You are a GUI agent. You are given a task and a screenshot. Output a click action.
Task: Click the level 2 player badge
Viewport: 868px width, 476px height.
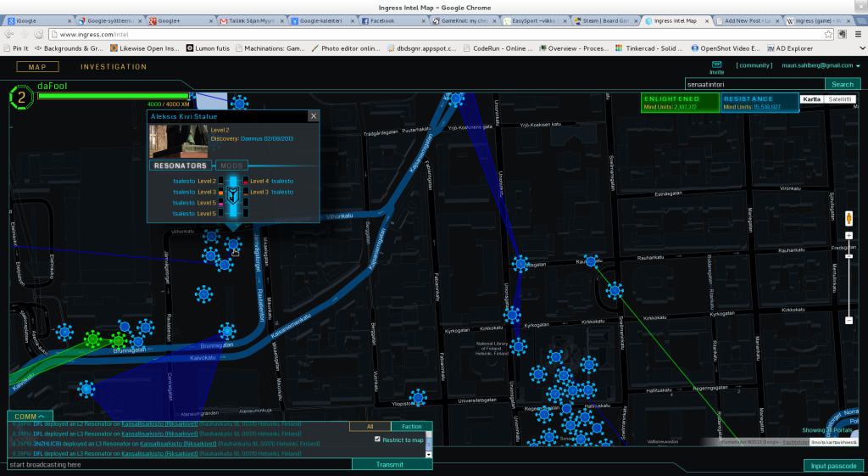[x=21, y=98]
